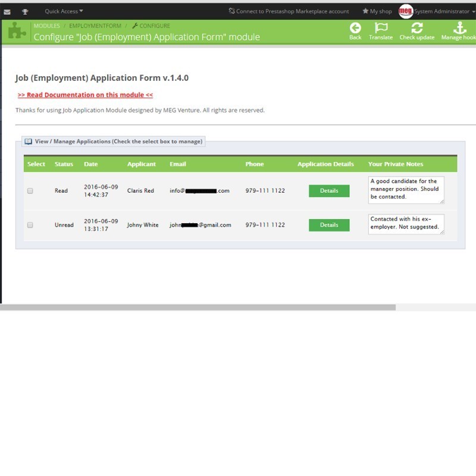This screenshot has height=476, width=476.
Task: Click applicant name Claris Red
Action: click(x=140, y=190)
